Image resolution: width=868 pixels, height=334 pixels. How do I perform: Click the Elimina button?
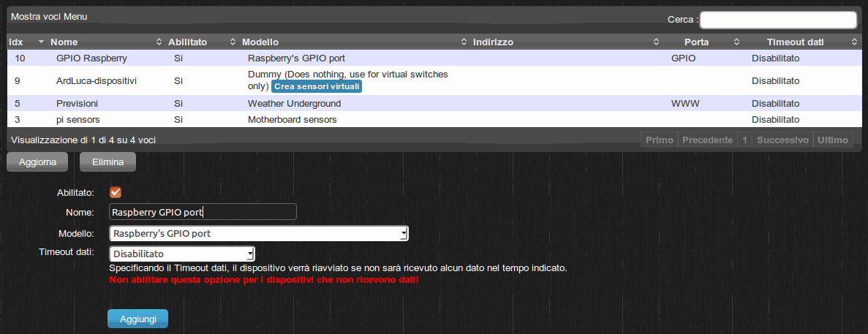108,162
